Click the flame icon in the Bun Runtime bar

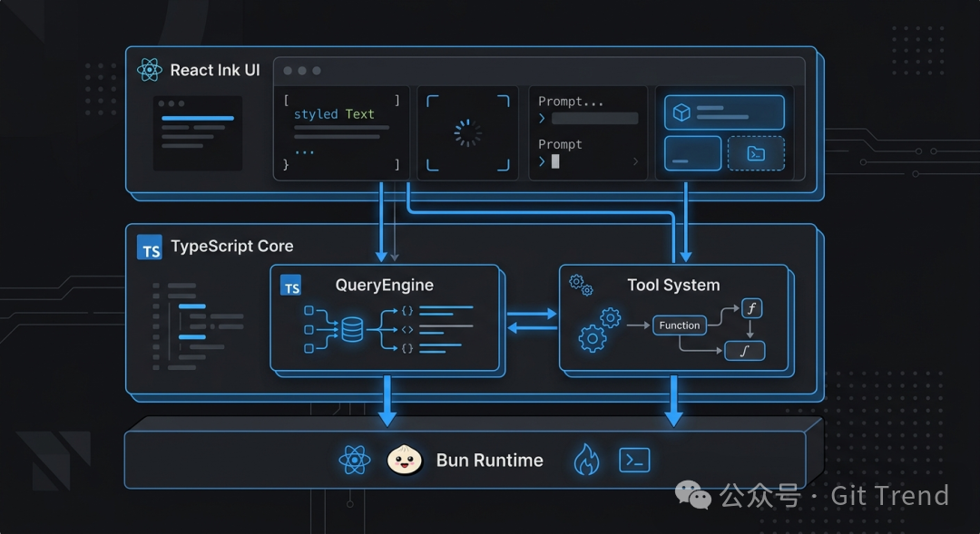tap(586, 460)
